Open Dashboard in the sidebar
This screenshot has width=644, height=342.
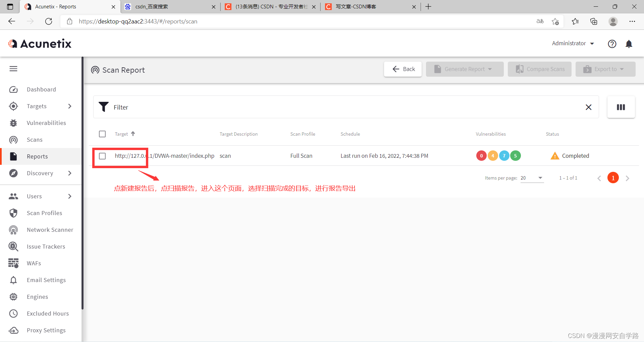coord(41,89)
